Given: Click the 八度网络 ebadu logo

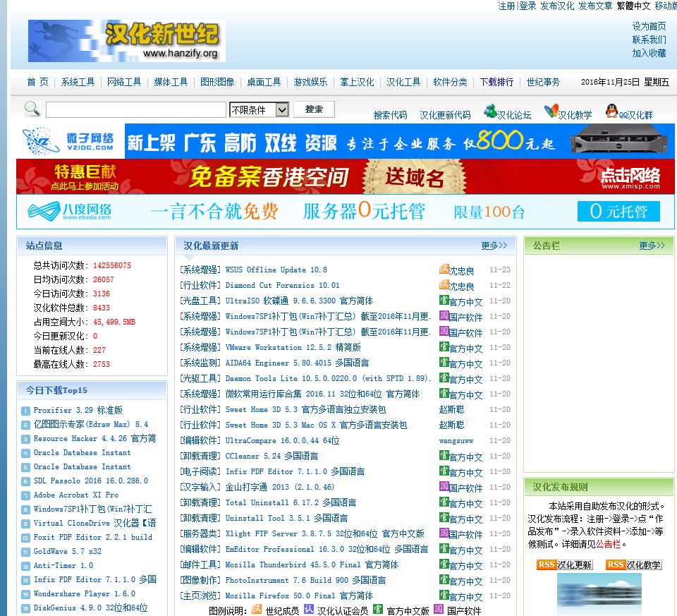Looking at the screenshot, I should (x=69, y=211).
